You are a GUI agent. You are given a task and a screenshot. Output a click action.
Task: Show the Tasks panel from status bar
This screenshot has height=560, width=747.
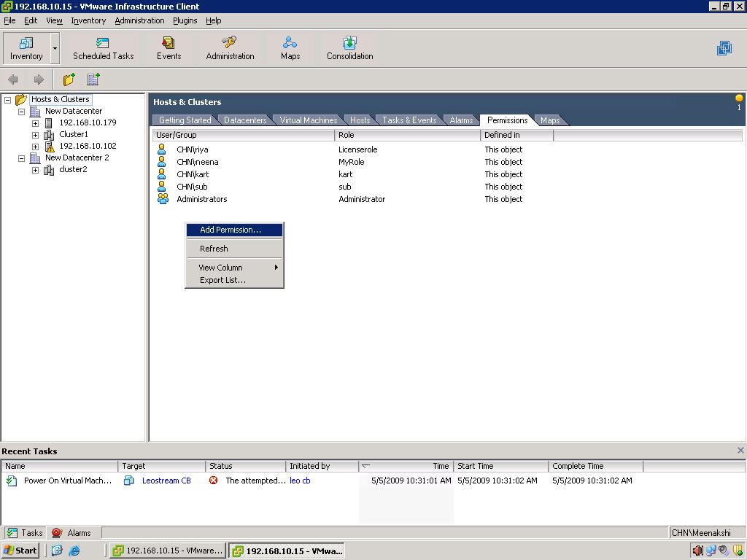(x=26, y=533)
